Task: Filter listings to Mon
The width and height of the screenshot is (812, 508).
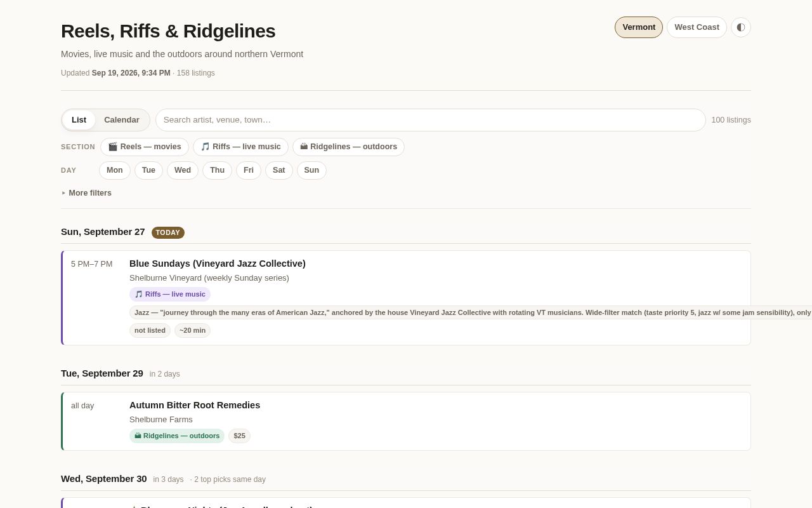Action: tap(115, 170)
